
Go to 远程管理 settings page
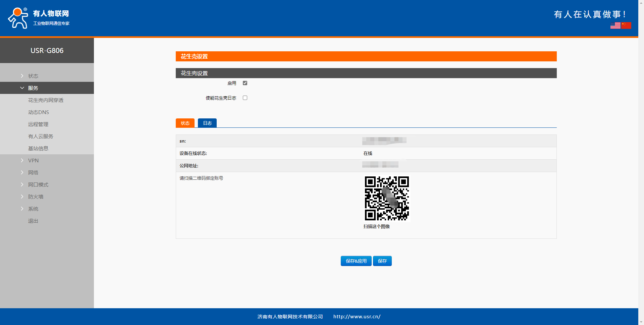38,124
